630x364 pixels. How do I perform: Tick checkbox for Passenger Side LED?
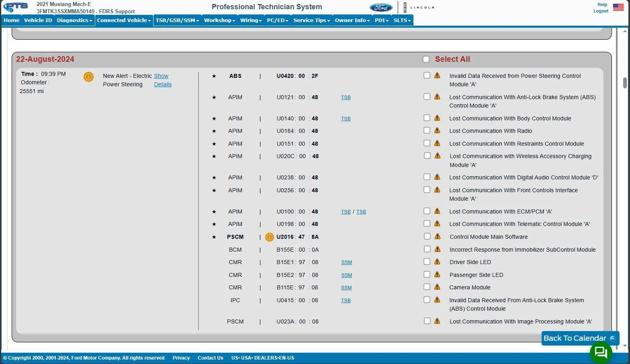tap(427, 275)
